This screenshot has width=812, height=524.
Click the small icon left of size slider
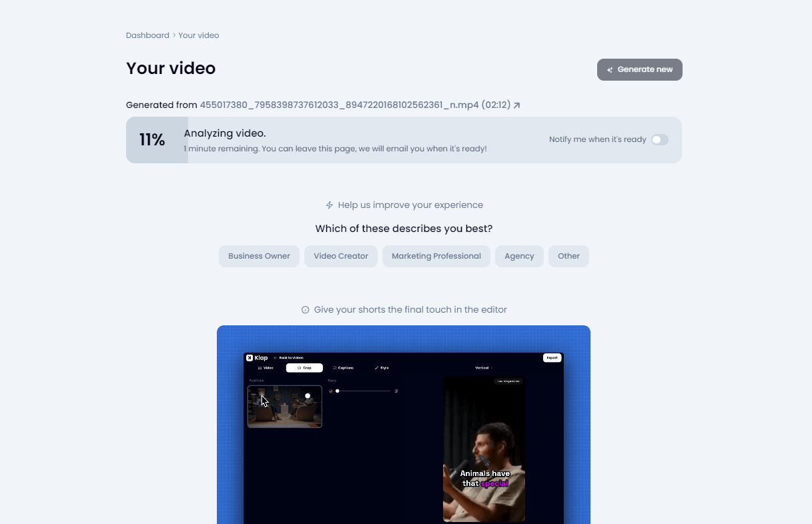click(331, 391)
